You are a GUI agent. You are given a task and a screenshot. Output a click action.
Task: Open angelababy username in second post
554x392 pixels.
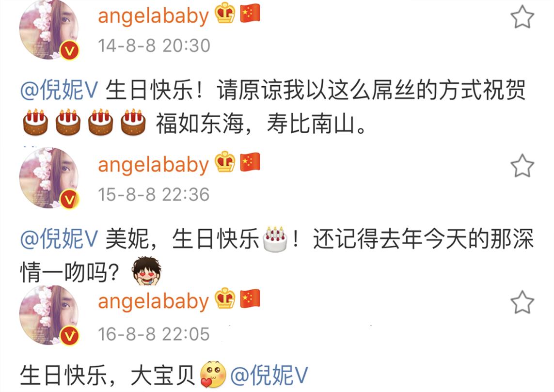153,165
